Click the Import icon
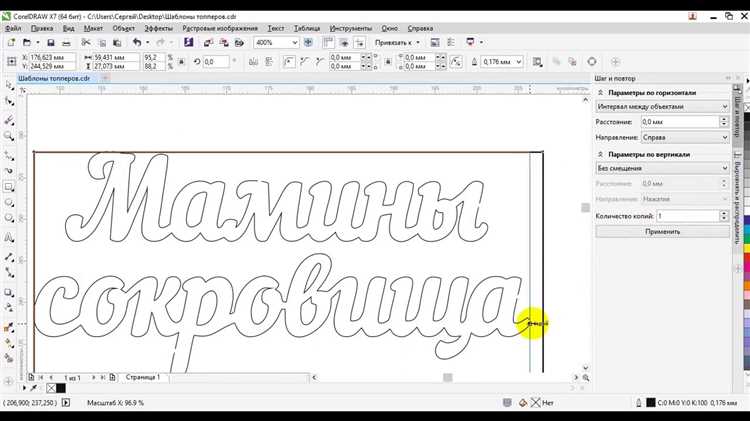 pos(208,43)
